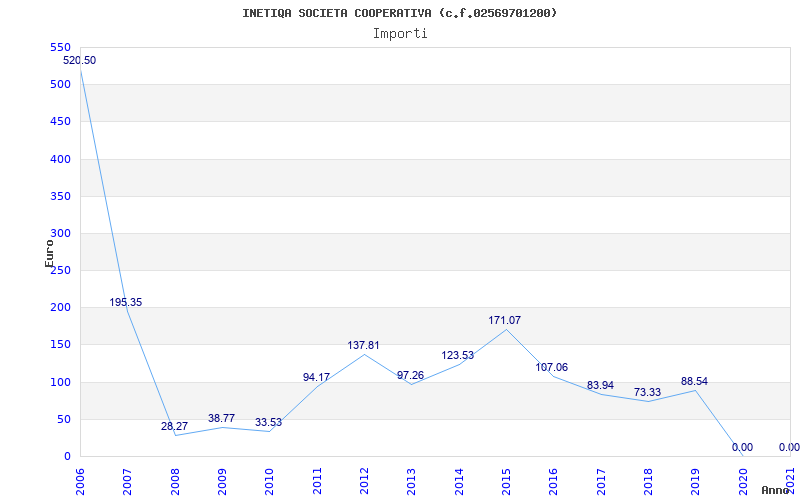This screenshot has height=500, width=800.
Task: Select the 2009 x-axis tick label
Action: pyautogui.click(x=222, y=482)
